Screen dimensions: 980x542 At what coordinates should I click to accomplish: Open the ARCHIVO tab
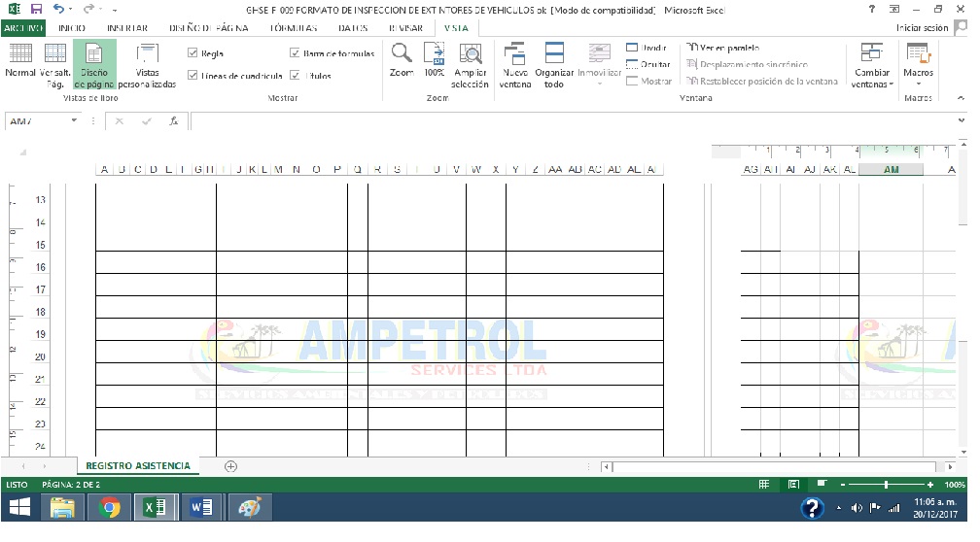click(23, 28)
